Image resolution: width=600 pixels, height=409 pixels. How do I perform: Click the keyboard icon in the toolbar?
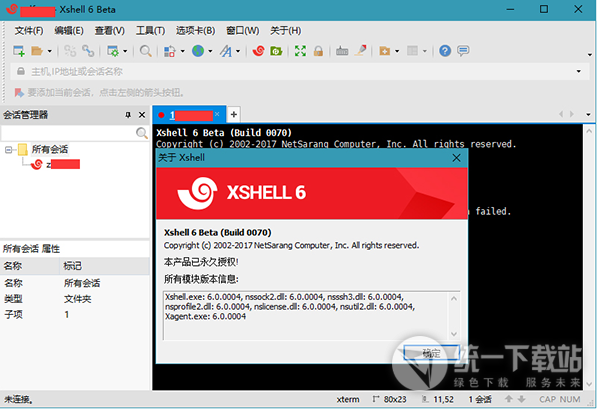coord(342,51)
